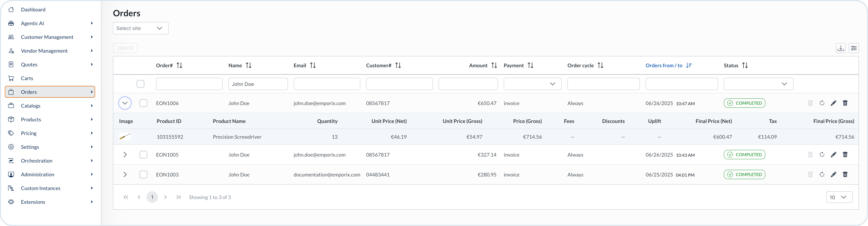
Task: Sort the table by the Amount column
Action: tap(494, 65)
